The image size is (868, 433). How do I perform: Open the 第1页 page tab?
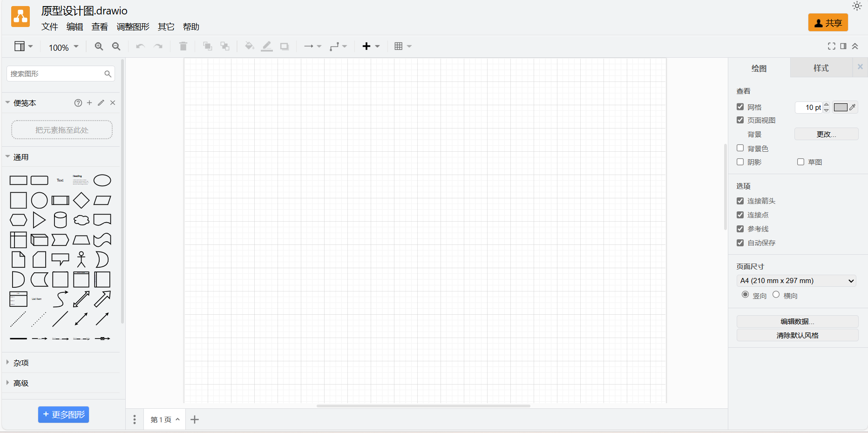pyautogui.click(x=164, y=419)
